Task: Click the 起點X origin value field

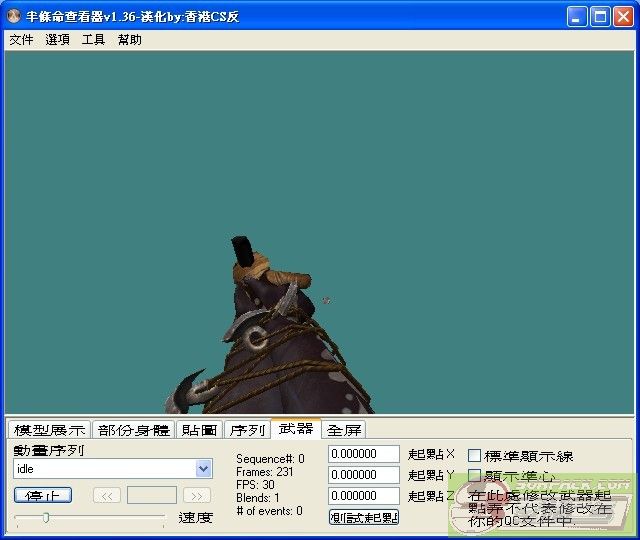Action: pyautogui.click(x=364, y=454)
